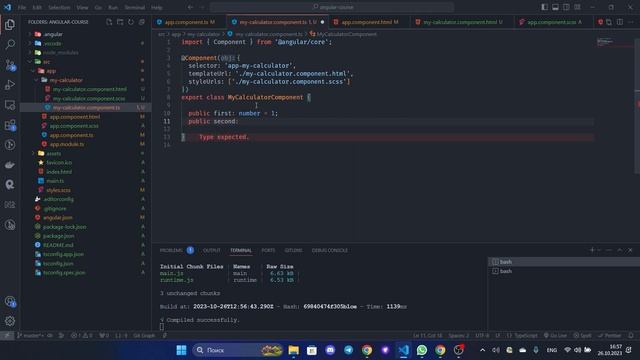Open the launch profile dropdown next to the plus
This screenshot has height=360, width=640.
[x=599, y=250]
